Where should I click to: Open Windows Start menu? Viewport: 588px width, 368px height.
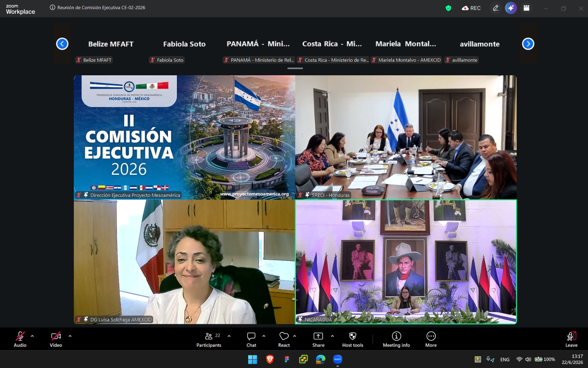(x=252, y=360)
